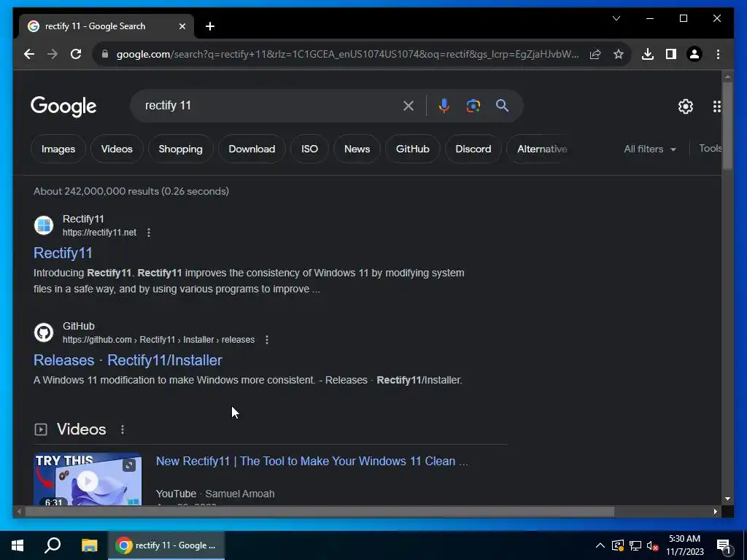
Task: Open Releases · Rectify11/Installer link
Action: (128, 360)
